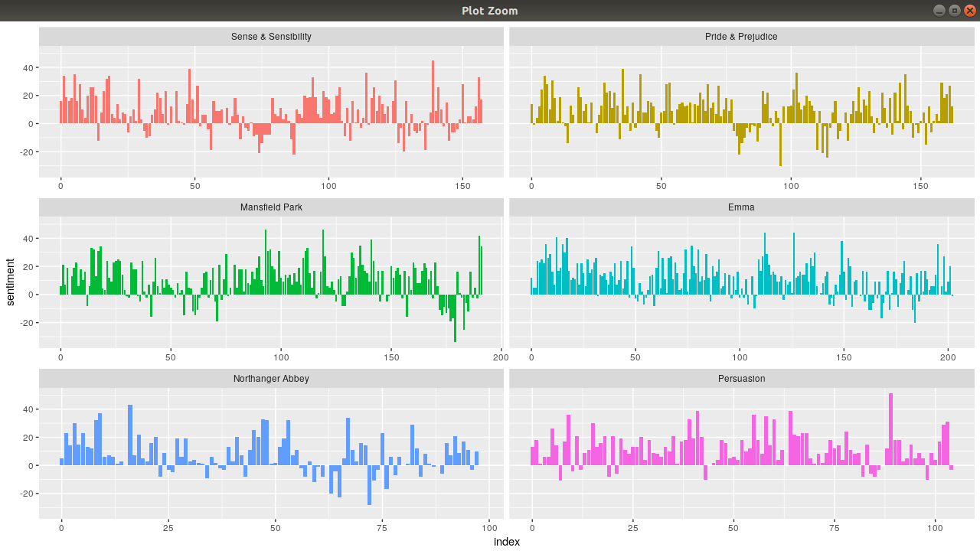Select the Persuasion facet header
The width and height of the screenshot is (980, 554).
pos(741,379)
